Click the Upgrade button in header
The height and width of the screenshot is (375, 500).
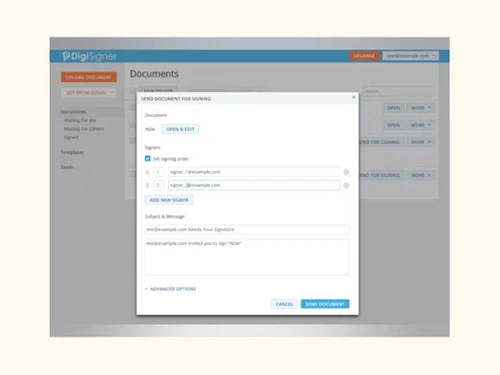pyautogui.click(x=364, y=56)
